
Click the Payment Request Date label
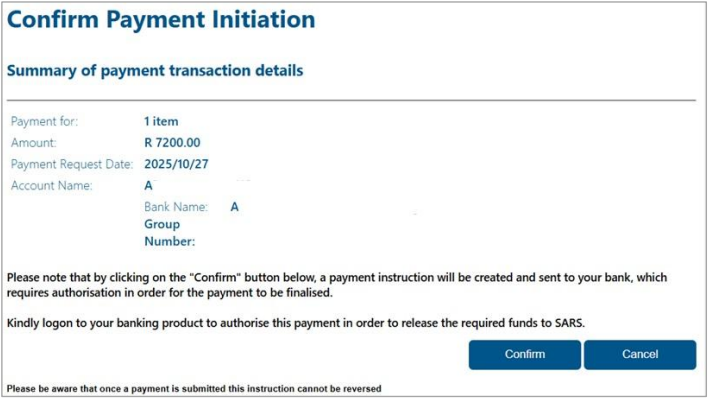[71, 164]
